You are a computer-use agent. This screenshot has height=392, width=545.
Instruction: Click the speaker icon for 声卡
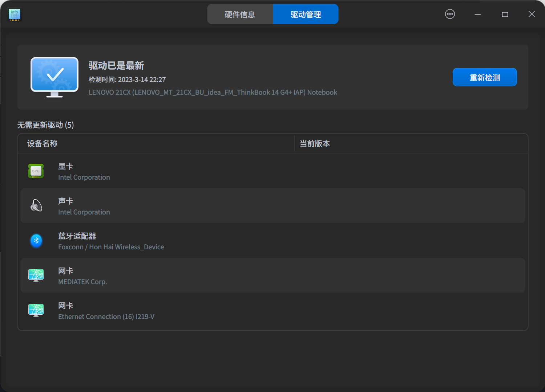[36, 206]
